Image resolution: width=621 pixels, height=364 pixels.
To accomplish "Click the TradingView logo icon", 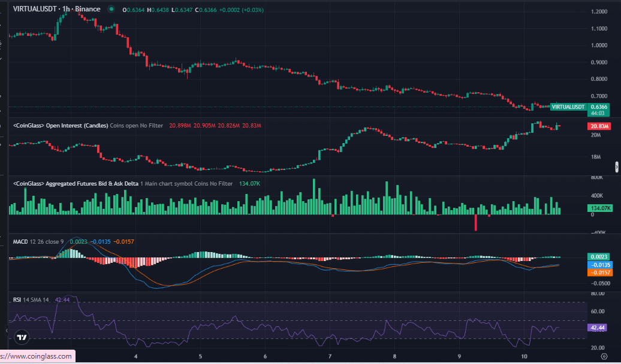I will [x=22, y=337].
